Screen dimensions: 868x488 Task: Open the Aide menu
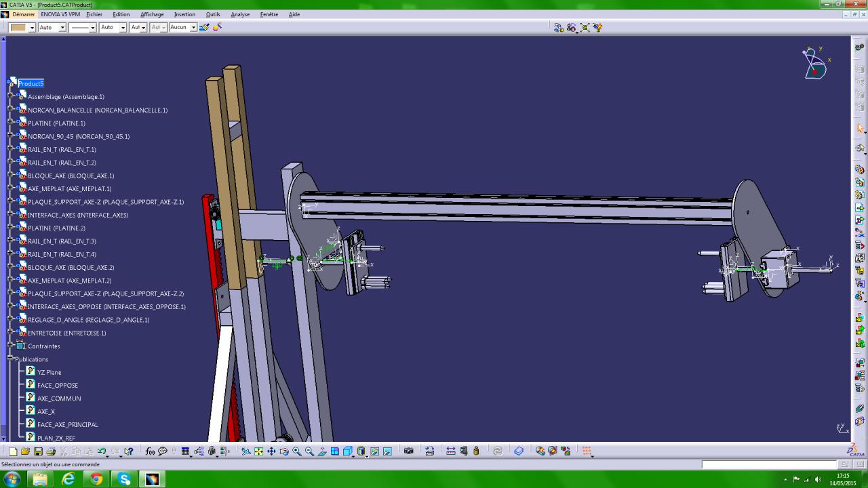pyautogui.click(x=294, y=14)
